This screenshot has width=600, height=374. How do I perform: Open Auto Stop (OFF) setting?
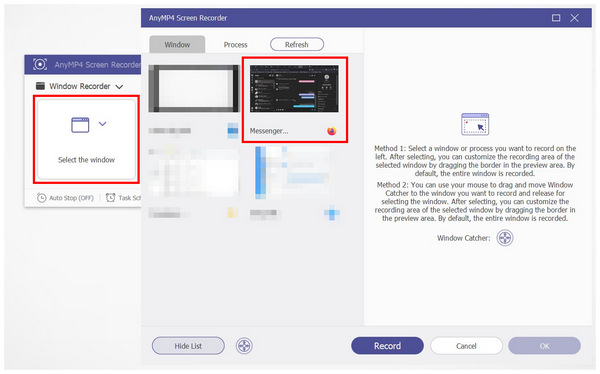(65, 198)
